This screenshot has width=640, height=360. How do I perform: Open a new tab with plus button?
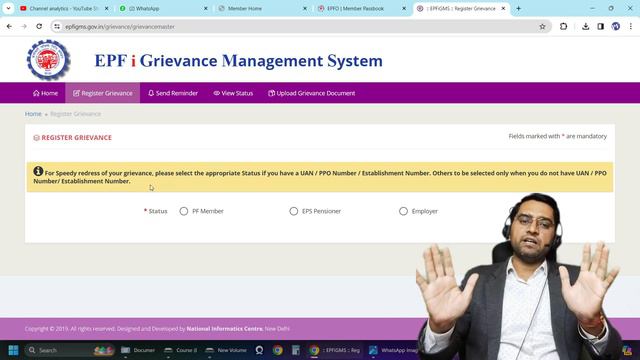[518, 8]
